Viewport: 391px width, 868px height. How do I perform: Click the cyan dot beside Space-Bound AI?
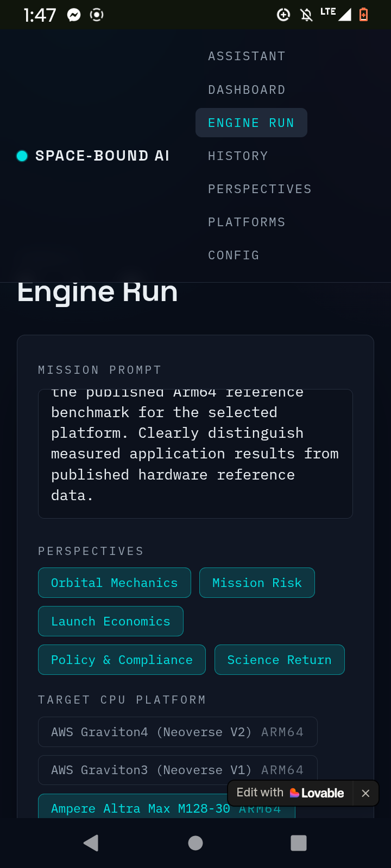pos(22,156)
